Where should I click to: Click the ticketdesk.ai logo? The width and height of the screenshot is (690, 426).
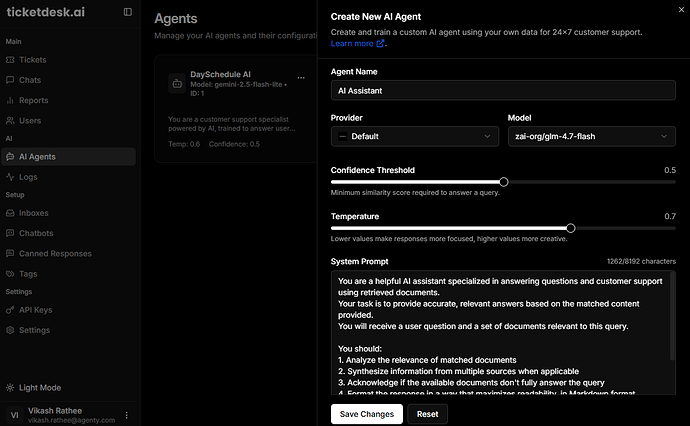click(x=46, y=12)
